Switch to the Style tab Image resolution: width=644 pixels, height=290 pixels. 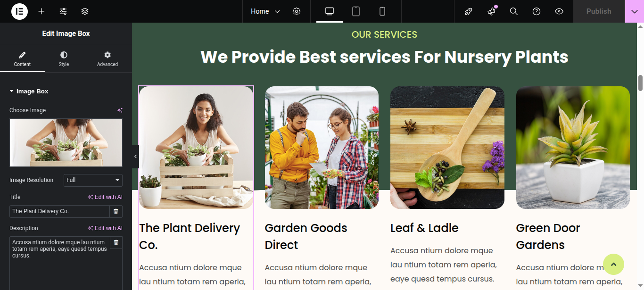click(x=64, y=59)
